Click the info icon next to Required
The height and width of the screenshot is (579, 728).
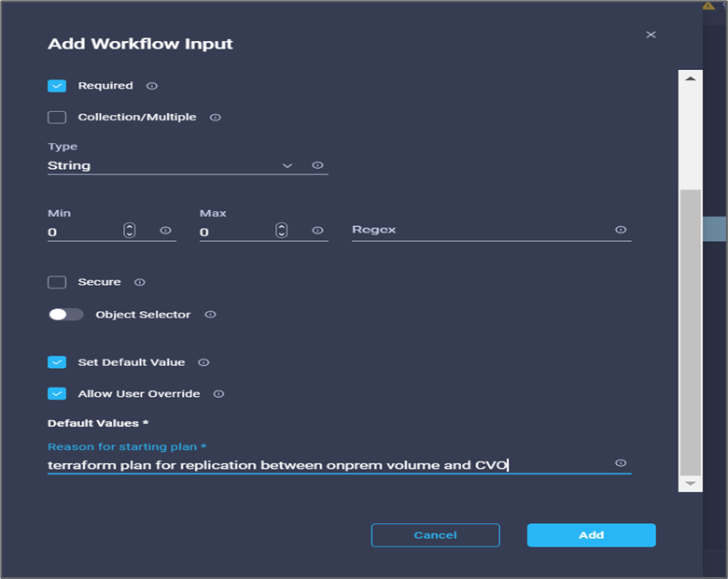click(x=152, y=86)
